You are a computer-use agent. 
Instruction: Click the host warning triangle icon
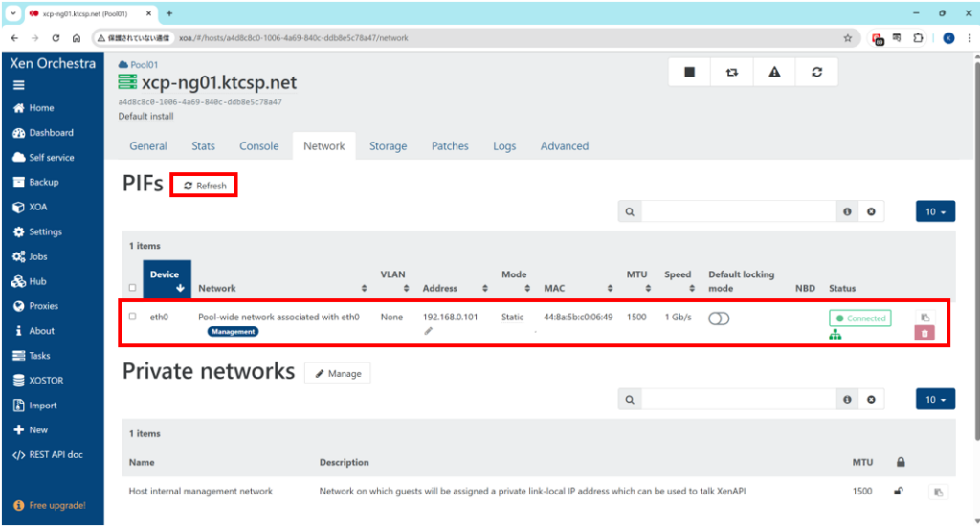774,73
